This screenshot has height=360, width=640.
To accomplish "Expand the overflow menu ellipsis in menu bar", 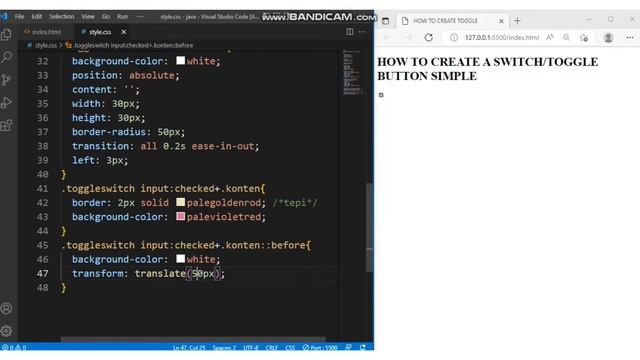I will (x=140, y=17).
